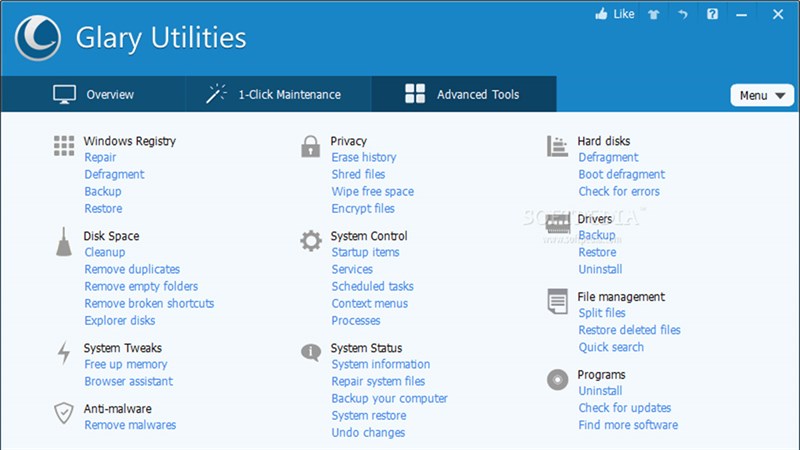Open the Menu dropdown
Screen dimensions: 800x450
tap(762, 95)
